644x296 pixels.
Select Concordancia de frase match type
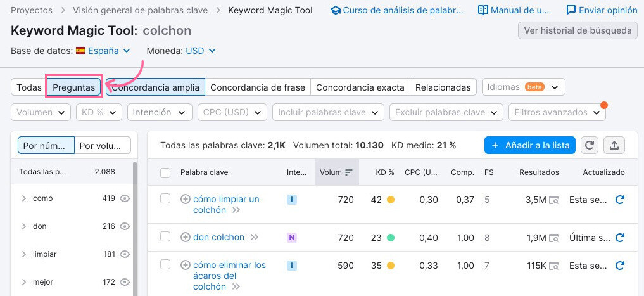(x=258, y=87)
